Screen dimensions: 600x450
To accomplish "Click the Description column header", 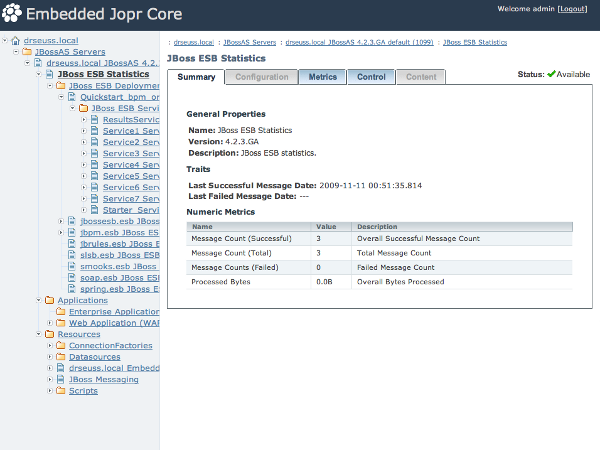I will click(x=462, y=227).
